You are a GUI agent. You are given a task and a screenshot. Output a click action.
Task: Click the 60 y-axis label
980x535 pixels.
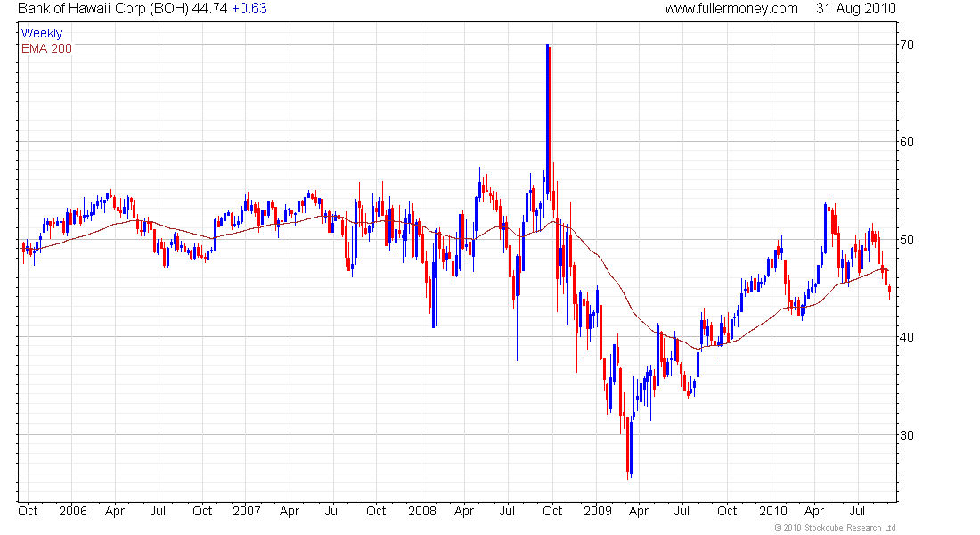[x=907, y=142]
